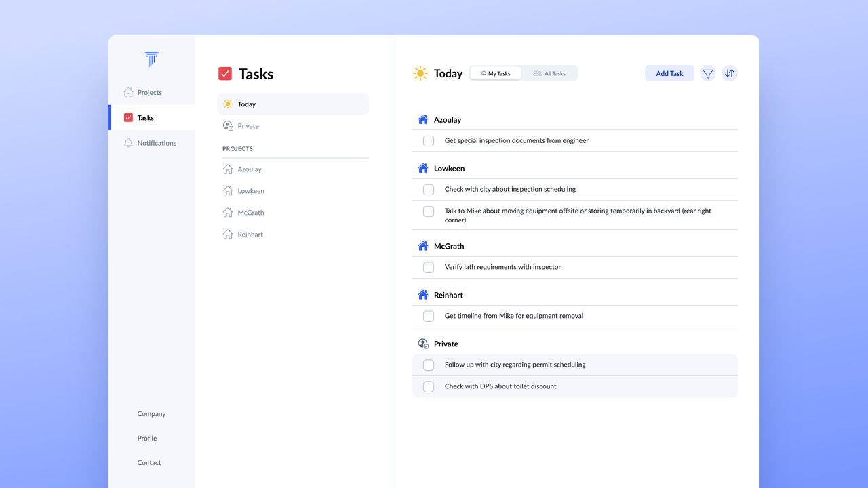868x488 pixels.
Task: Click the sort arrows icon
Action: click(729, 73)
